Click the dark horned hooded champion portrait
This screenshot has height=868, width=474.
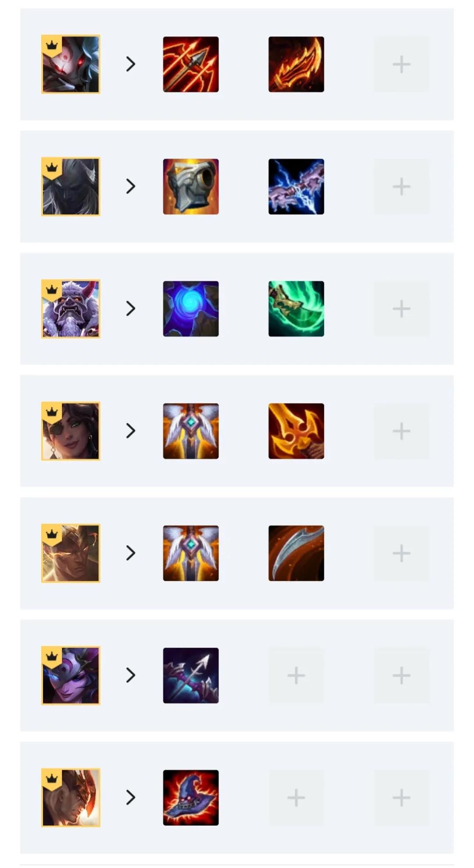point(71,187)
